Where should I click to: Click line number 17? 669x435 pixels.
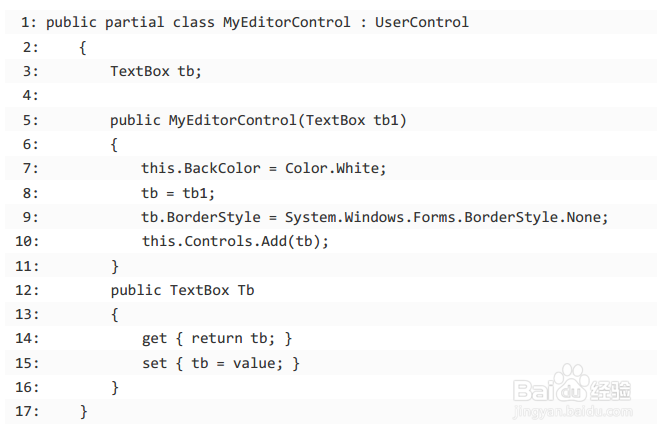(x=27, y=411)
